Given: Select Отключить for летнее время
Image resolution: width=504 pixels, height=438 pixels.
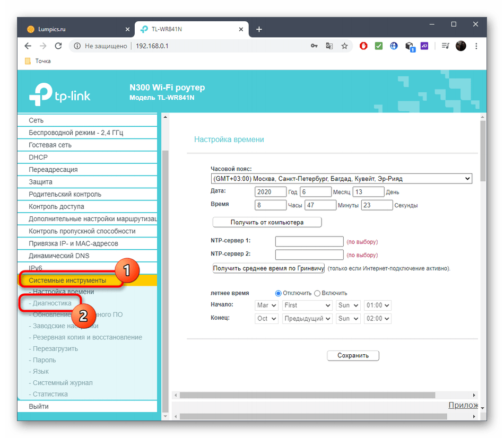Looking at the screenshot, I should click(x=279, y=293).
